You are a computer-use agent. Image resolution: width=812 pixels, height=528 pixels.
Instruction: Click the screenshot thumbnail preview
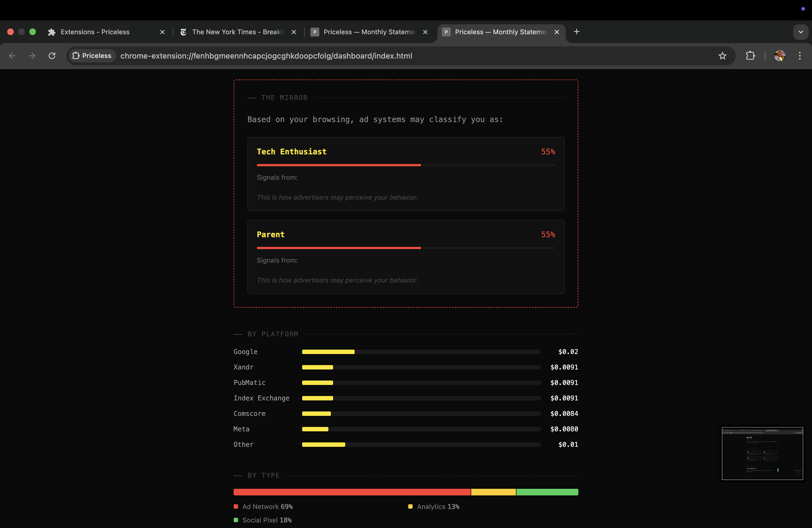point(762,453)
